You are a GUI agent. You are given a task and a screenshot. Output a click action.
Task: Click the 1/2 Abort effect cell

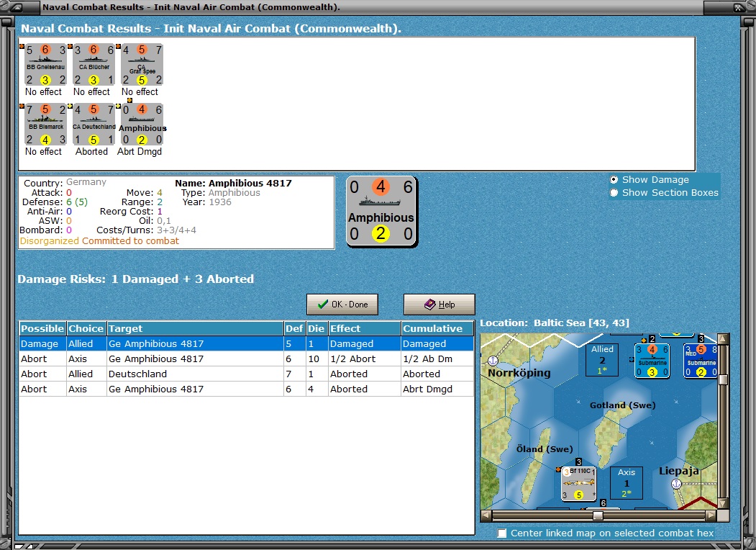coord(365,359)
